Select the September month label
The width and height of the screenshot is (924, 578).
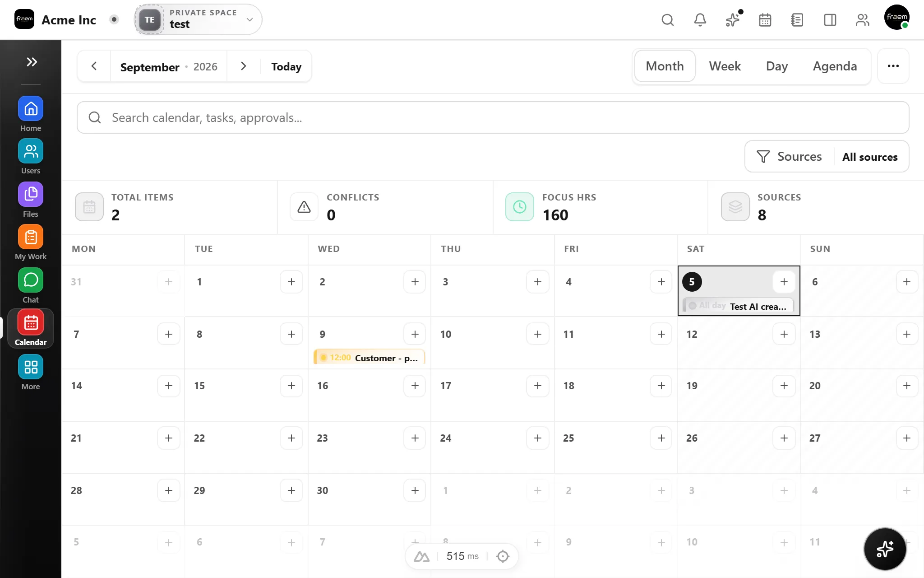[150, 67]
